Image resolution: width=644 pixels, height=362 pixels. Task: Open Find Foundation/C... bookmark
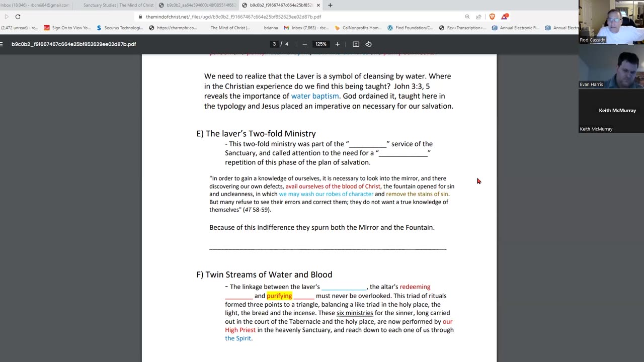point(410,28)
